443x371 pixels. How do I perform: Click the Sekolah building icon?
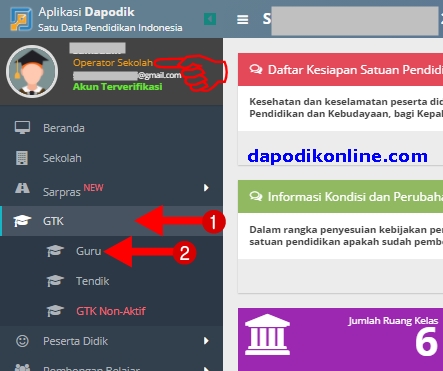tap(22, 158)
